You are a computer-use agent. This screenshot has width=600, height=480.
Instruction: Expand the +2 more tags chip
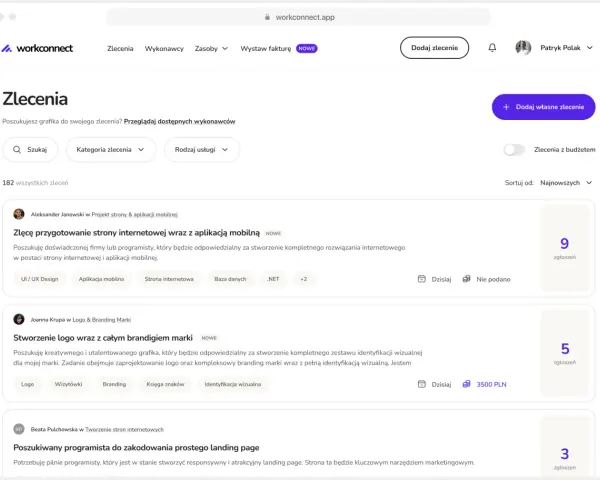(303, 279)
